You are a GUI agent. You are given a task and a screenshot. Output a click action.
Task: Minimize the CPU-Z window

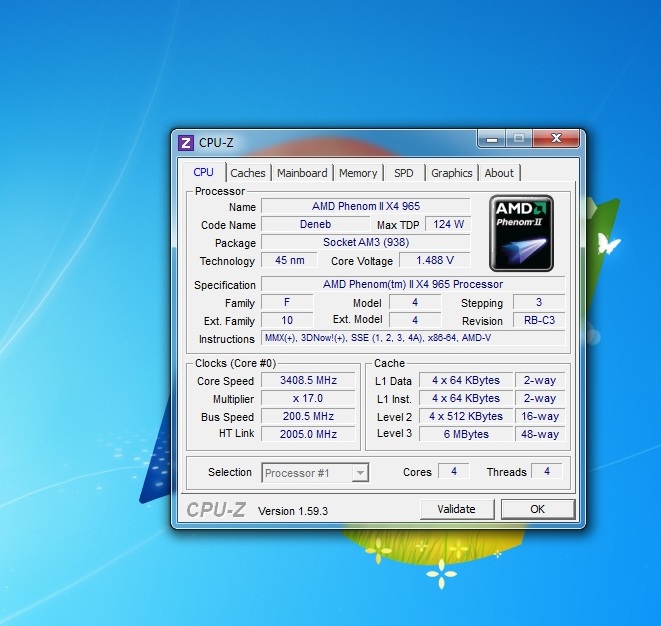click(492, 139)
